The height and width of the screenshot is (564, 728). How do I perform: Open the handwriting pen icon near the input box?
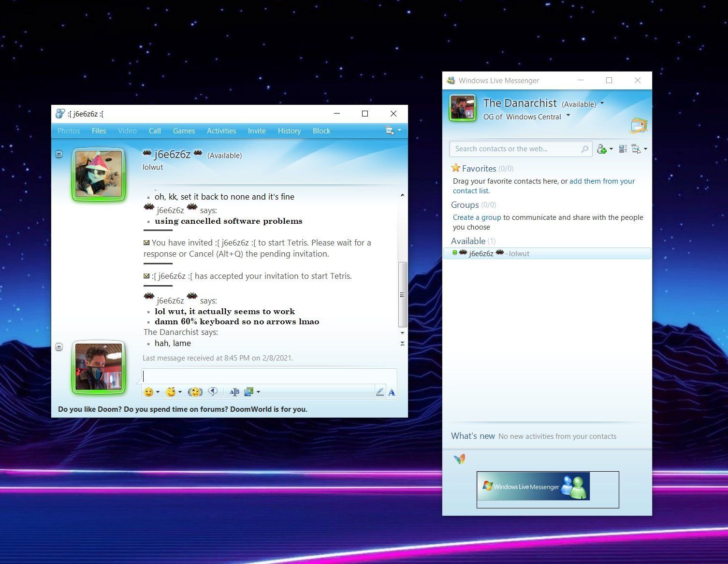(x=380, y=392)
